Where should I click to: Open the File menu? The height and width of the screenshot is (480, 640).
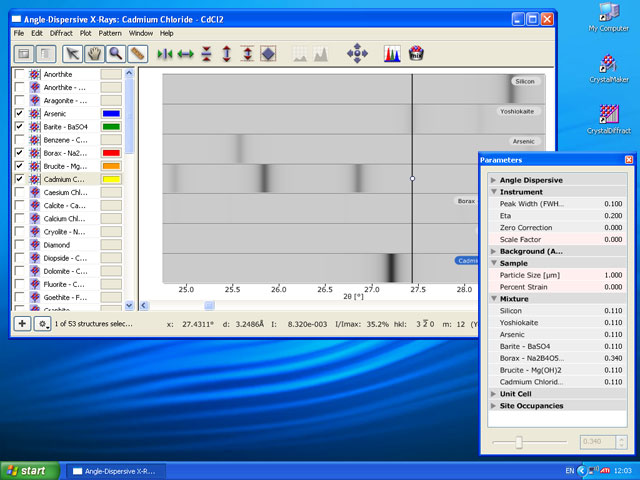click(x=19, y=33)
